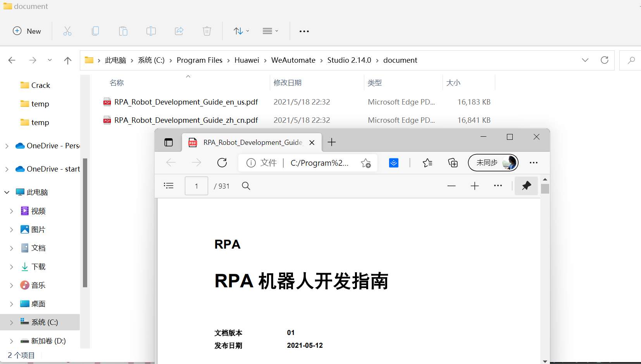Image resolution: width=641 pixels, height=364 pixels.
Task: Toggle the PDF toolbar pin
Action: [526, 186]
